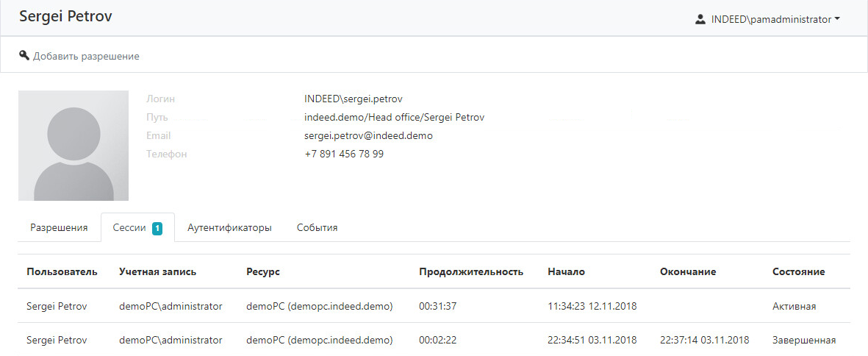Viewport: 868px width, 356px height.
Task: Click the Продолжительность column header
Action: pos(470,272)
